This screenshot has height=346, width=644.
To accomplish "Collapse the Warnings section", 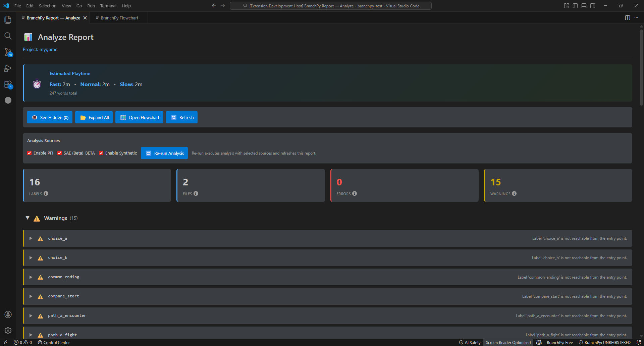I will tap(28, 218).
